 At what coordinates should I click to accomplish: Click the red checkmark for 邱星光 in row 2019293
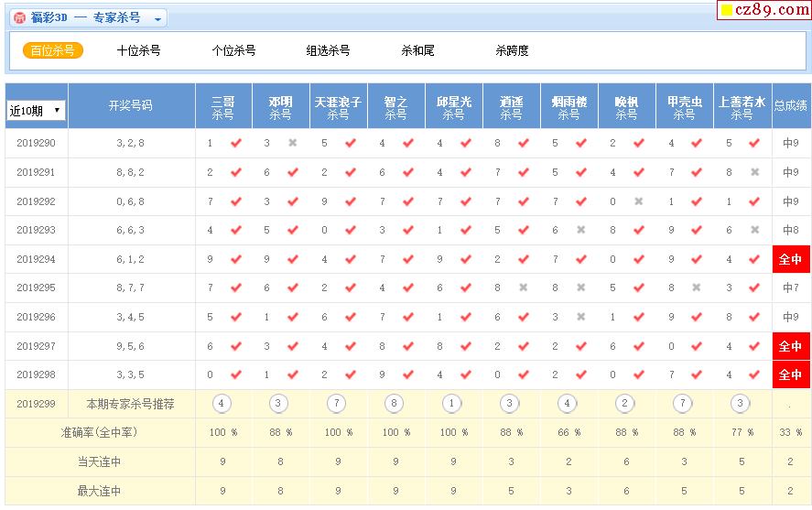pyautogui.click(x=466, y=230)
